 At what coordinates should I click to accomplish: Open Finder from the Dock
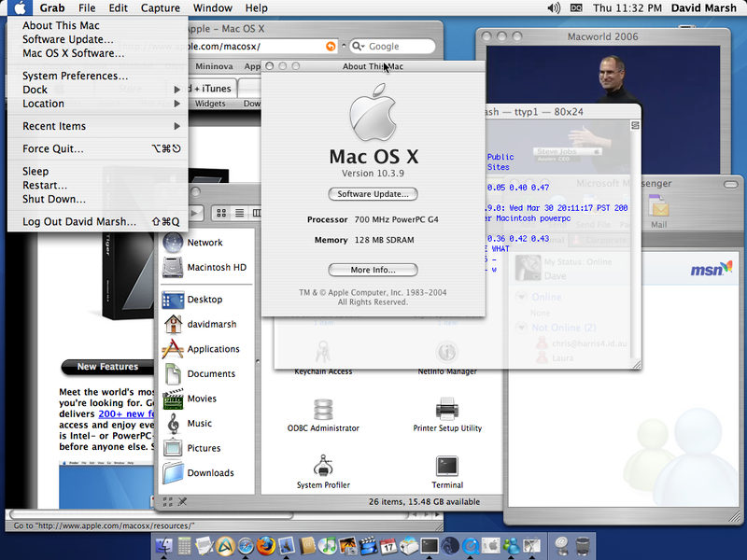[x=165, y=546]
